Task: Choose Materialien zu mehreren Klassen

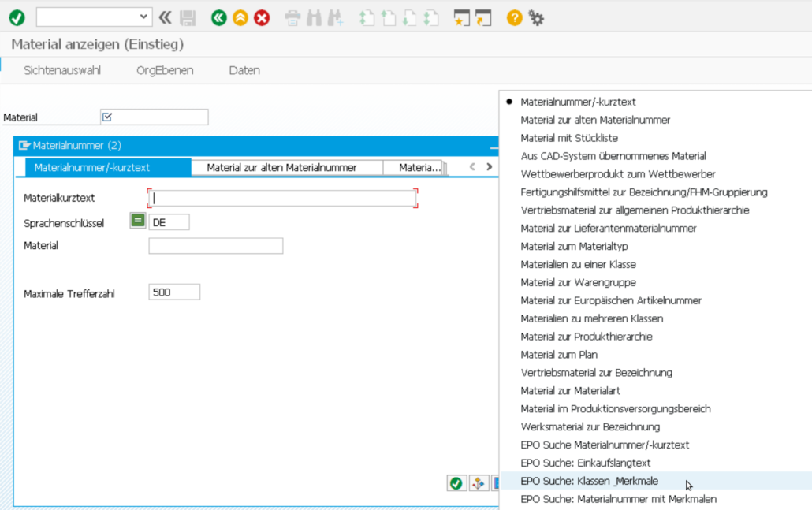Action: click(x=591, y=319)
